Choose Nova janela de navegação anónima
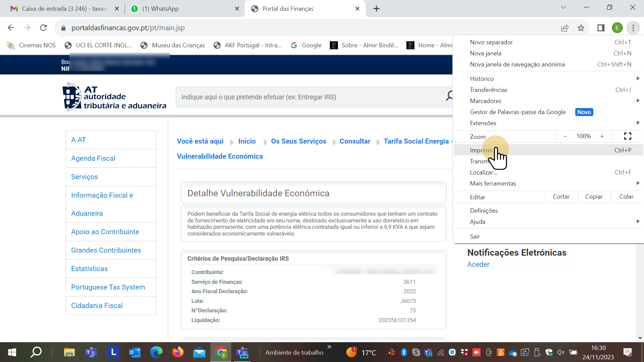The height and width of the screenshot is (362, 644). click(x=517, y=64)
